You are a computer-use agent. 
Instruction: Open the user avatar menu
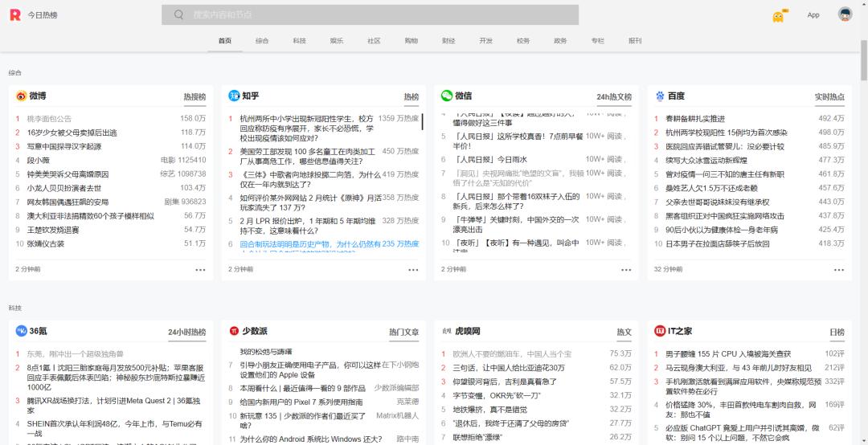click(x=845, y=14)
